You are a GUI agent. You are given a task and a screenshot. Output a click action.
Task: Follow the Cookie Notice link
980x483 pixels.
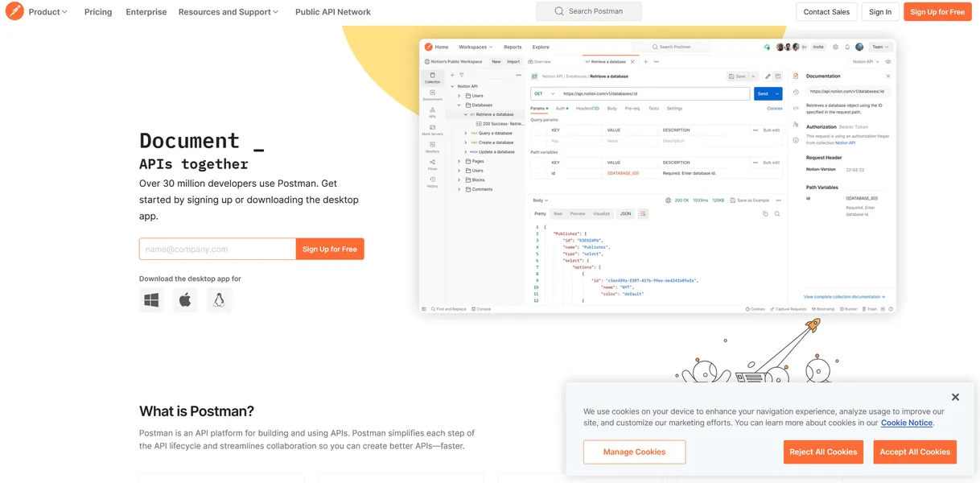tap(906, 423)
